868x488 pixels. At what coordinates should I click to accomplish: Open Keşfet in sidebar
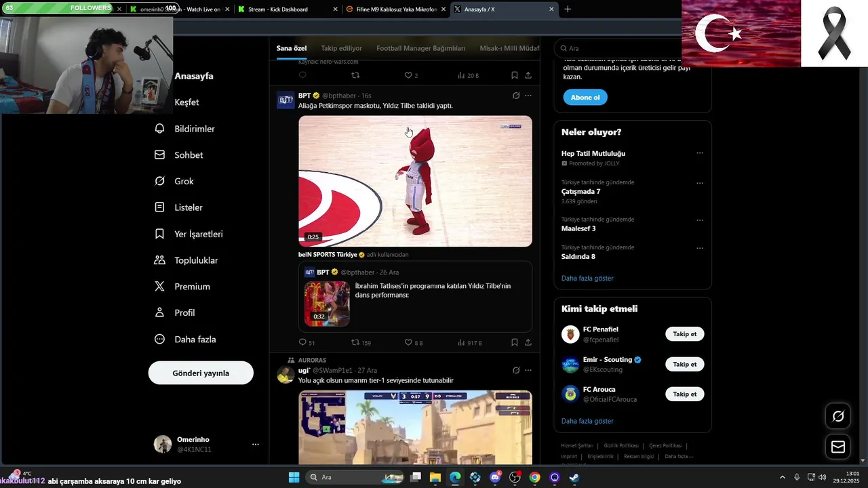186,102
